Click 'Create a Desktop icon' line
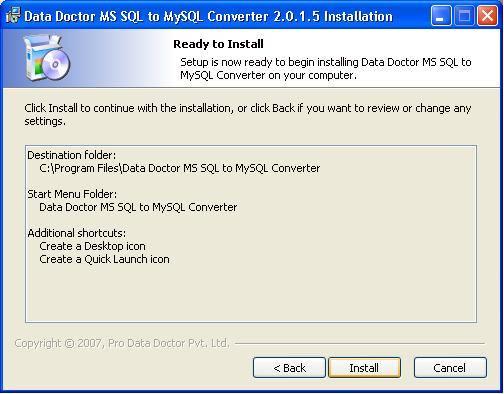The image size is (504, 394). pyautogui.click(x=92, y=246)
